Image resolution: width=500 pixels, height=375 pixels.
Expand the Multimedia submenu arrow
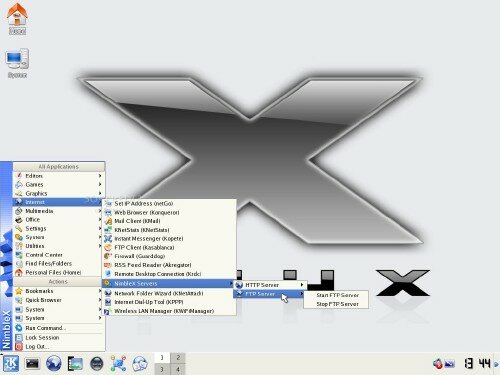(x=100, y=211)
